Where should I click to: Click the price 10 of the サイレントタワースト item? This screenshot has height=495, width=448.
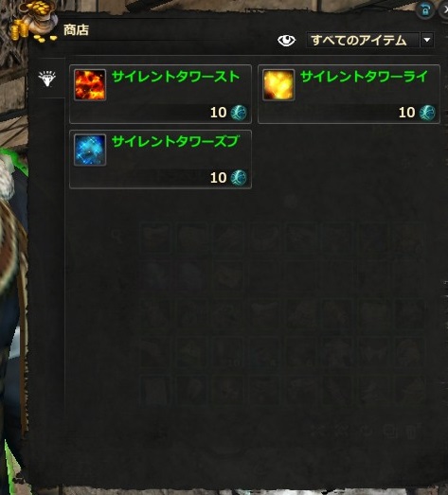(218, 113)
